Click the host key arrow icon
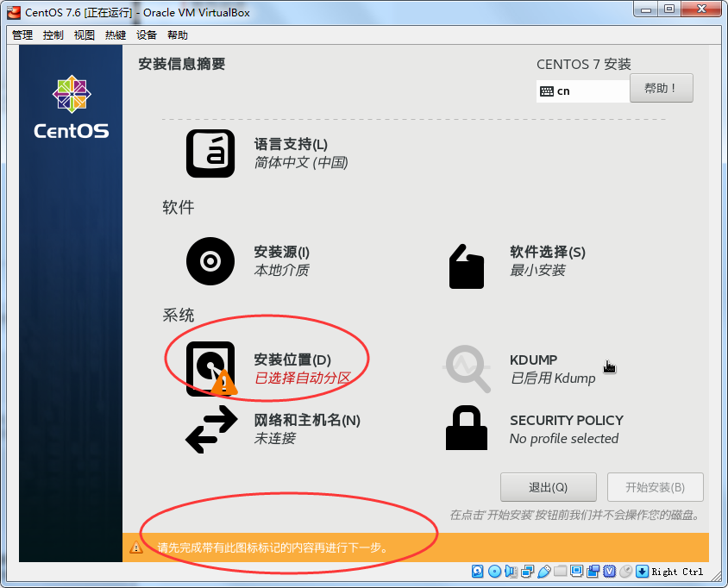This screenshot has height=588, width=728. coord(642,572)
